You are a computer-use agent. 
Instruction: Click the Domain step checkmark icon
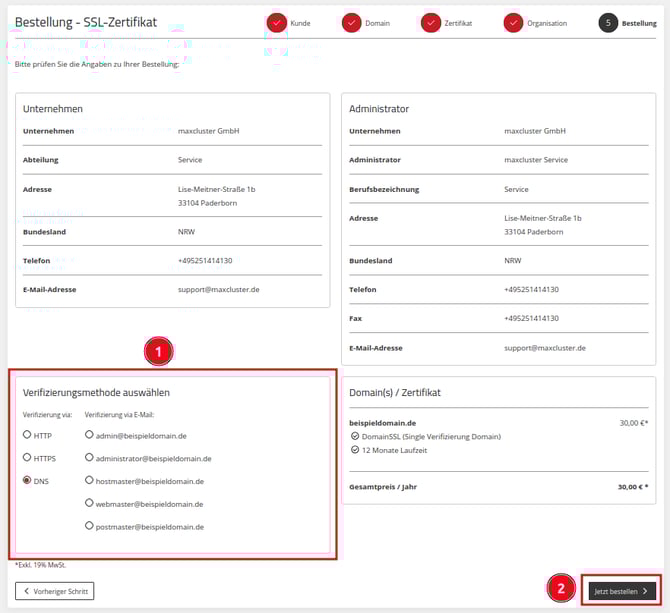tap(351, 23)
